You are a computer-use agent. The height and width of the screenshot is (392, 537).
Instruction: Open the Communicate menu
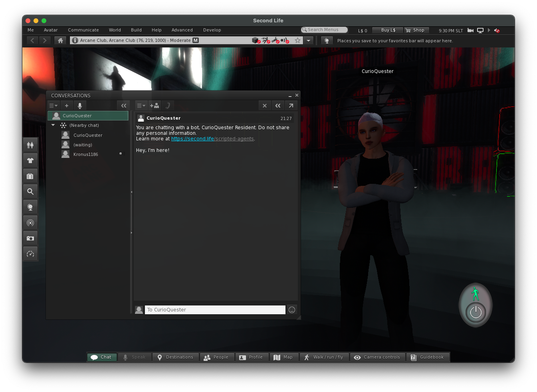click(x=83, y=30)
